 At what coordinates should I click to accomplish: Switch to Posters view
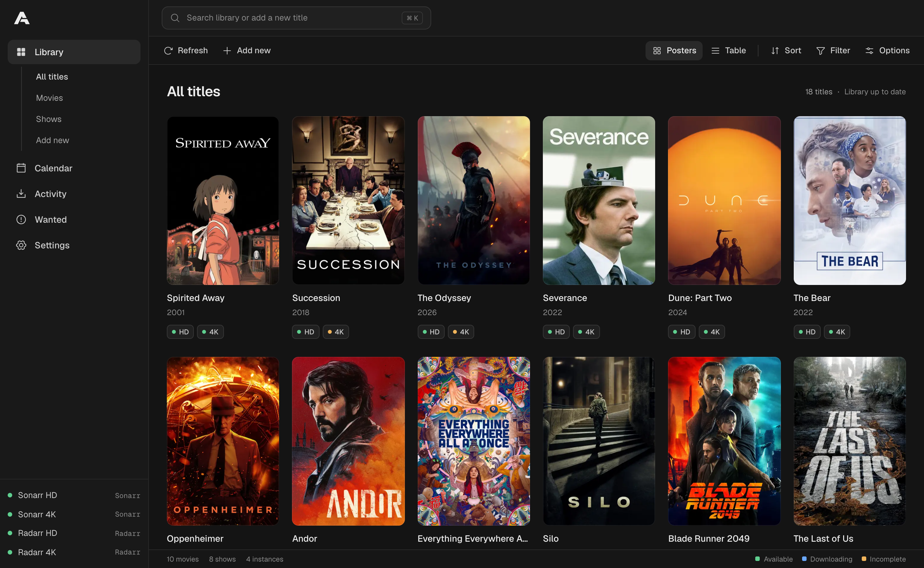click(674, 50)
